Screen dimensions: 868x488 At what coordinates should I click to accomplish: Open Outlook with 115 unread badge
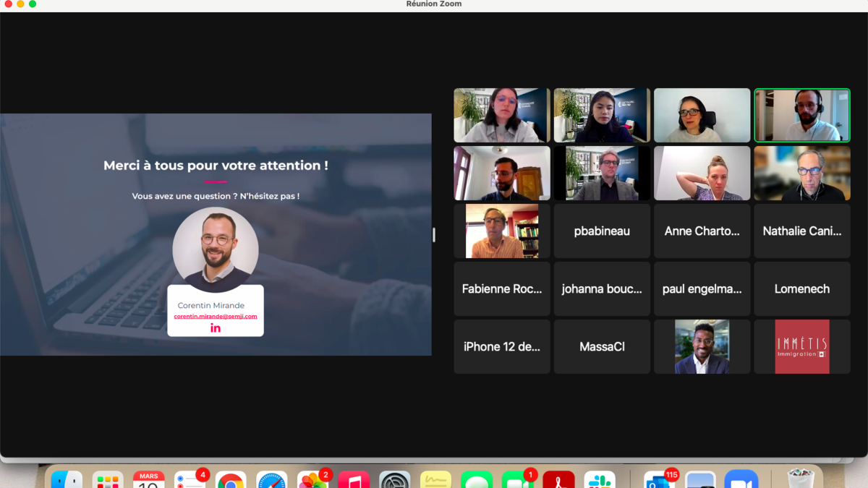[x=659, y=481]
